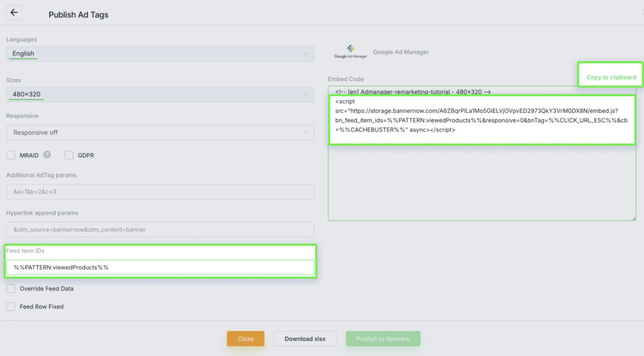This screenshot has height=356, width=644.
Task: Open the Responsive off dropdown
Action: point(160,133)
